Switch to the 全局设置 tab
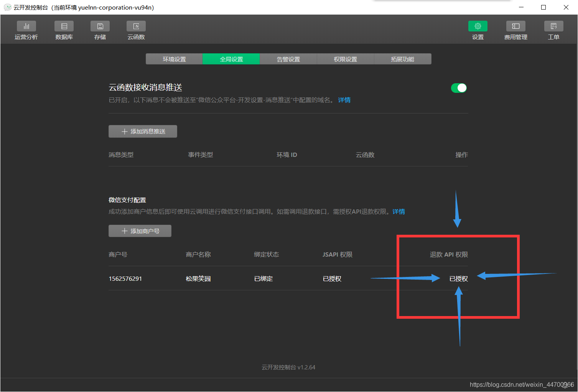The width and height of the screenshot is (578, 392). [231, 59]
